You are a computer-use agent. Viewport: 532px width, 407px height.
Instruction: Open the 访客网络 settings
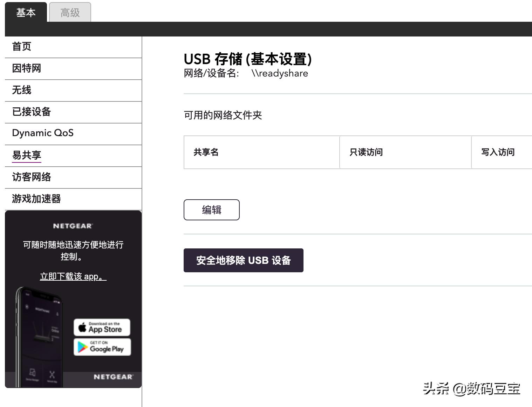[32, 177]
